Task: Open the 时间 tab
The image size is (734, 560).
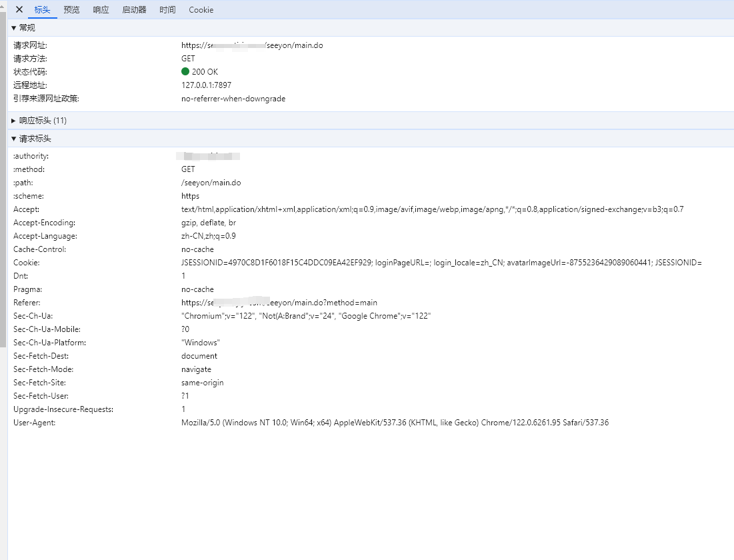Action: click(x=167, y=10)
